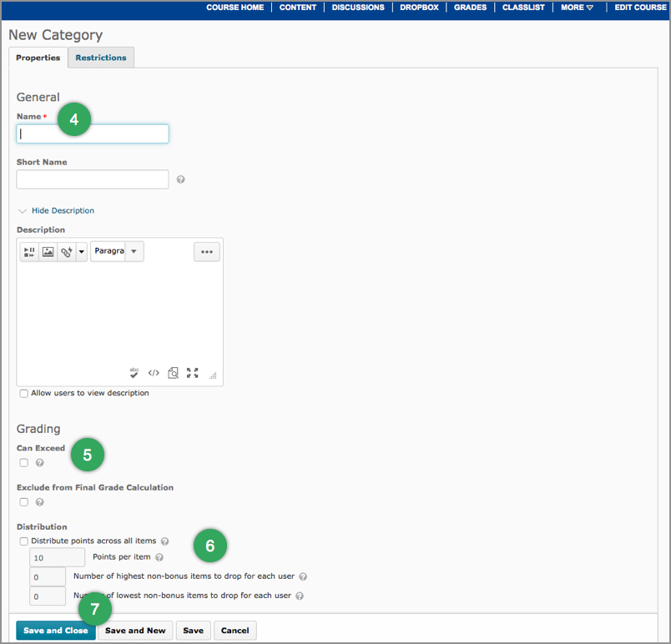Click the Cancel button

(x=235, y=631)
